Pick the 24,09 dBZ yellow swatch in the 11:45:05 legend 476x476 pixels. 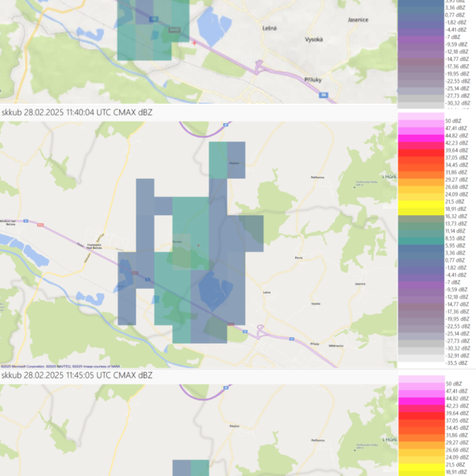tap(421, 453)
